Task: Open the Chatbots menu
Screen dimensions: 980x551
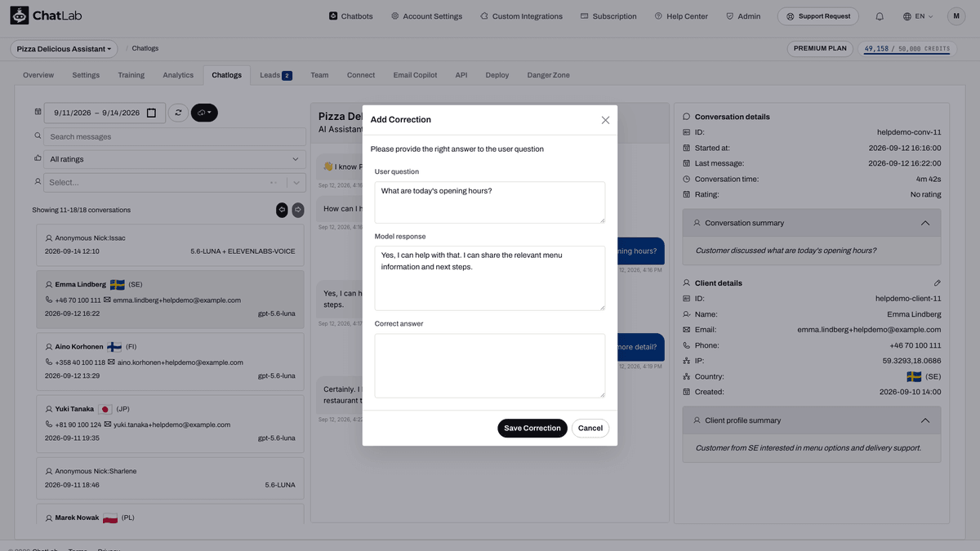Action: 350,16
